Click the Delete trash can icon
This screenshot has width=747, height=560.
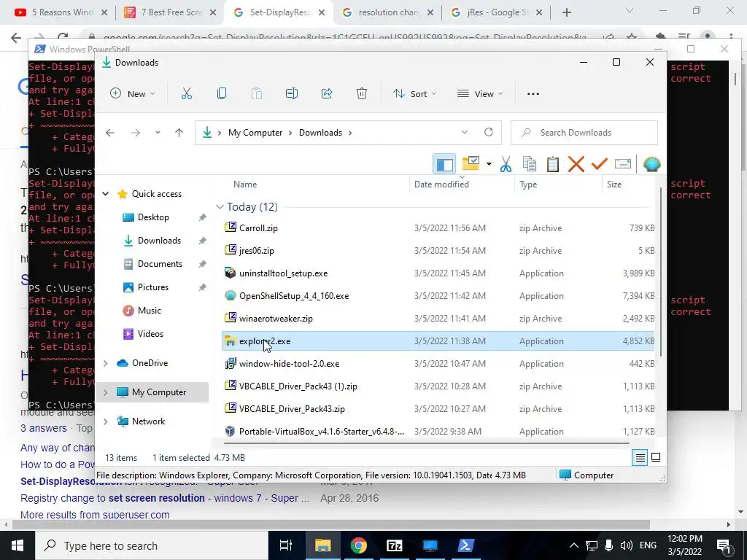pyautogui.click(x=362, y=94)
